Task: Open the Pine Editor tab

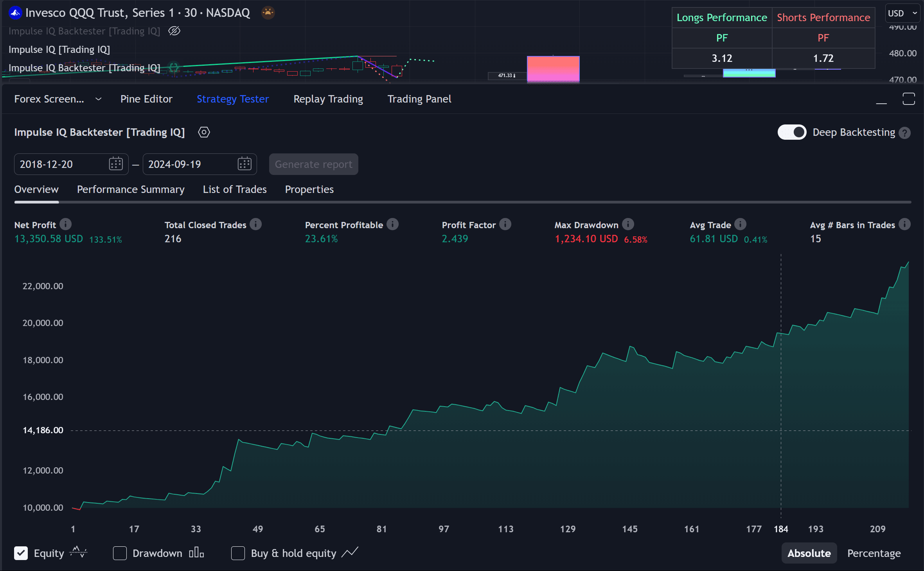Action: coord(146,99)
